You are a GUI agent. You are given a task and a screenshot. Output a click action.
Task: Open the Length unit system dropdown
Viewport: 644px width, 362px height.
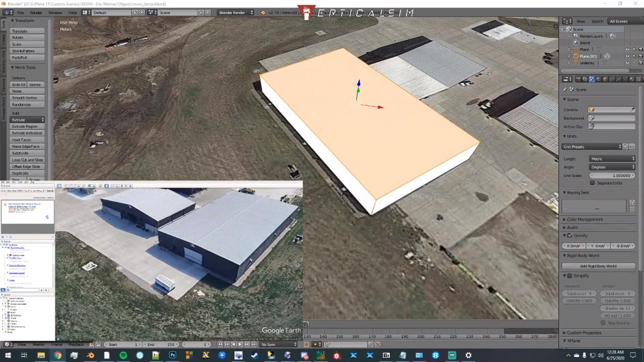[612, 159]
